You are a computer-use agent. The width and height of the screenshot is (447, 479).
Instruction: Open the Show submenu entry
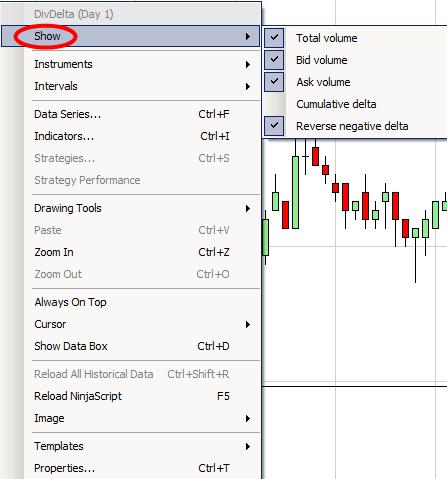[x=130, y=36]
